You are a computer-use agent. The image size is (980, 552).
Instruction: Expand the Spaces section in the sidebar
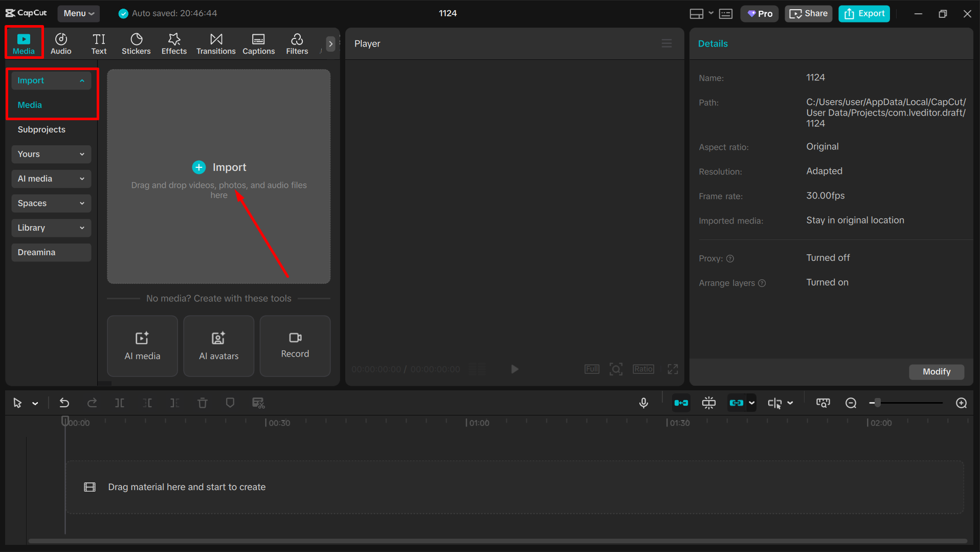click(51, 203)
